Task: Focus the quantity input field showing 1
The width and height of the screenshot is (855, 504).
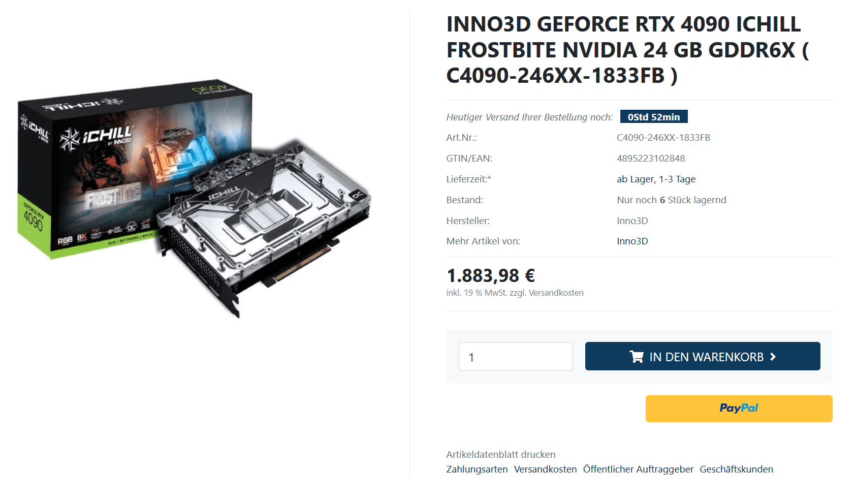Action: (516, 357)
